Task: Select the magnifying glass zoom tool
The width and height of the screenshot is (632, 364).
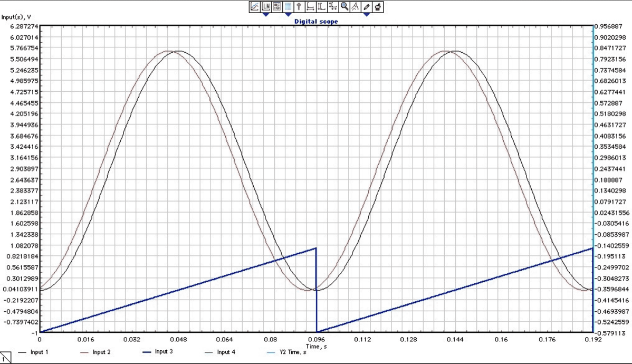Action: coord(344,7)
